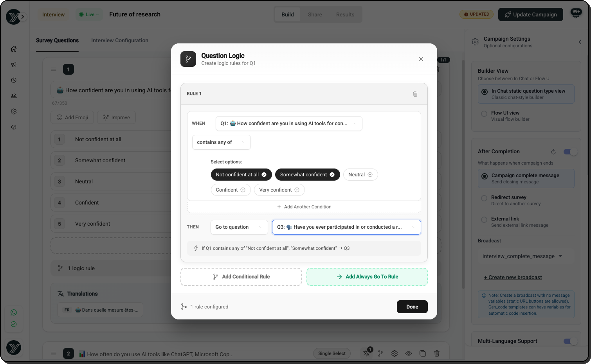The width and height of the screenshot is (591, 364).
Task: Open the contacts icon in left sidebar
Action: coord(14,96)
